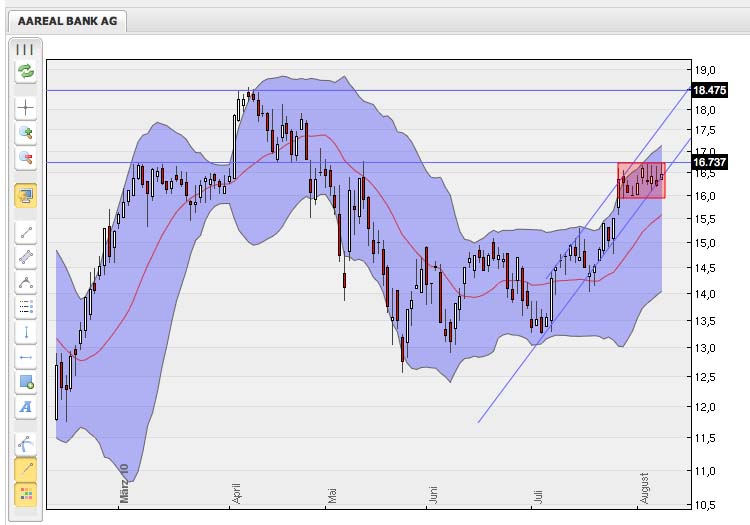Viewport: 750px width, 525px height.
Task: Click the 12,0 price axis value
Action: coord(706,407)
